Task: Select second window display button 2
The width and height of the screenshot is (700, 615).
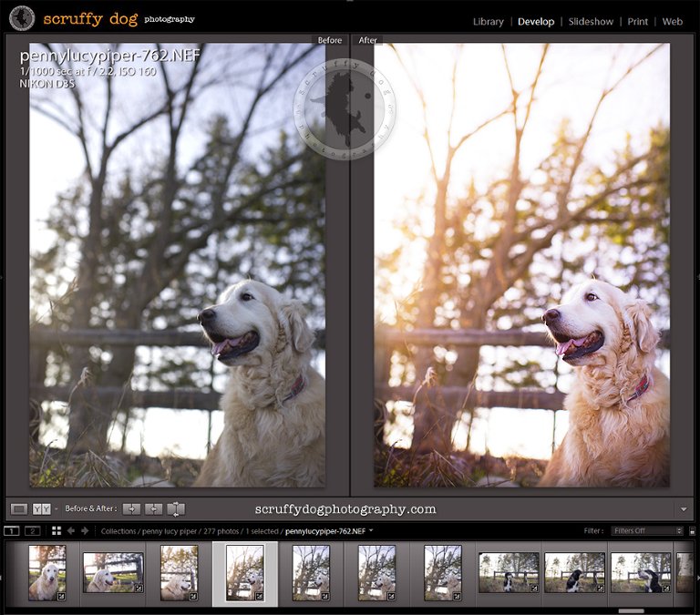Action: point(32,530)
